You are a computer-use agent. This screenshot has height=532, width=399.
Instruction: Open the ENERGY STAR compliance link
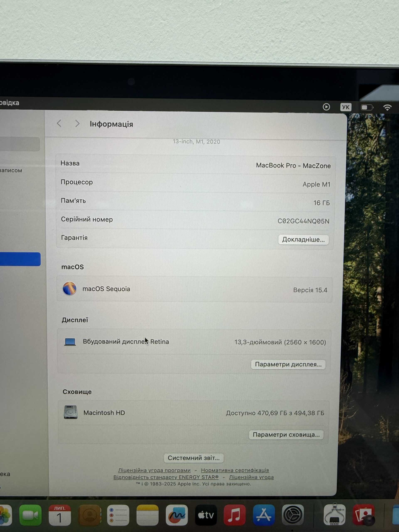click(166, 477)
